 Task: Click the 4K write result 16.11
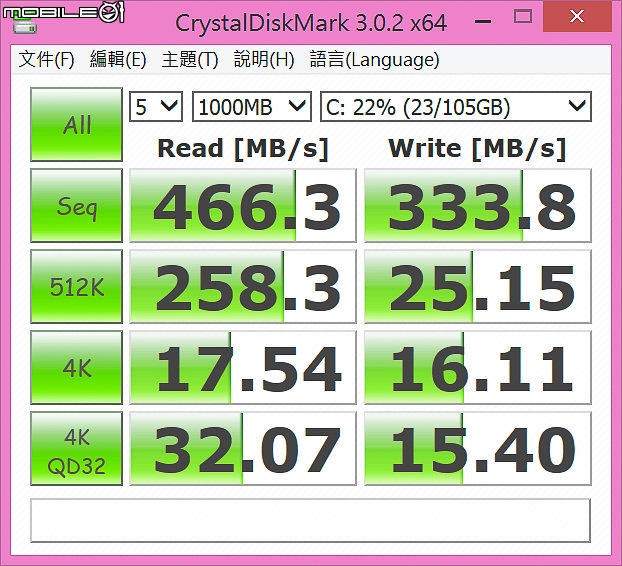[x=478, y=367]
